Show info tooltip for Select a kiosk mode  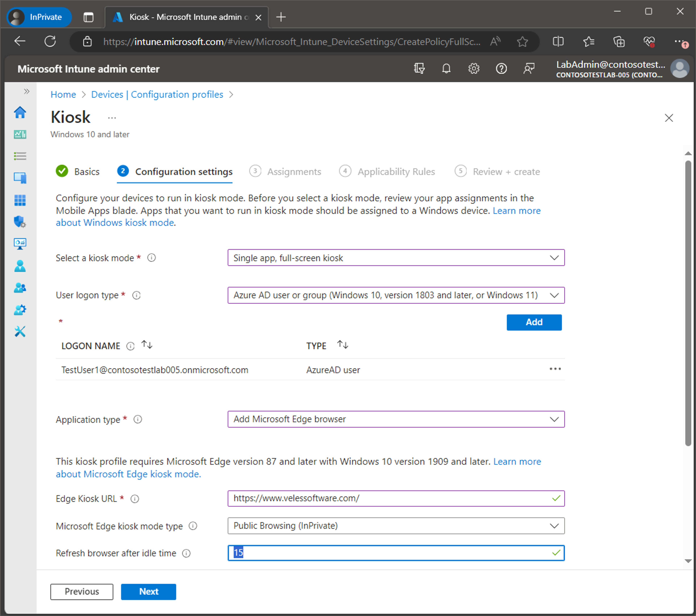point(152,258)
